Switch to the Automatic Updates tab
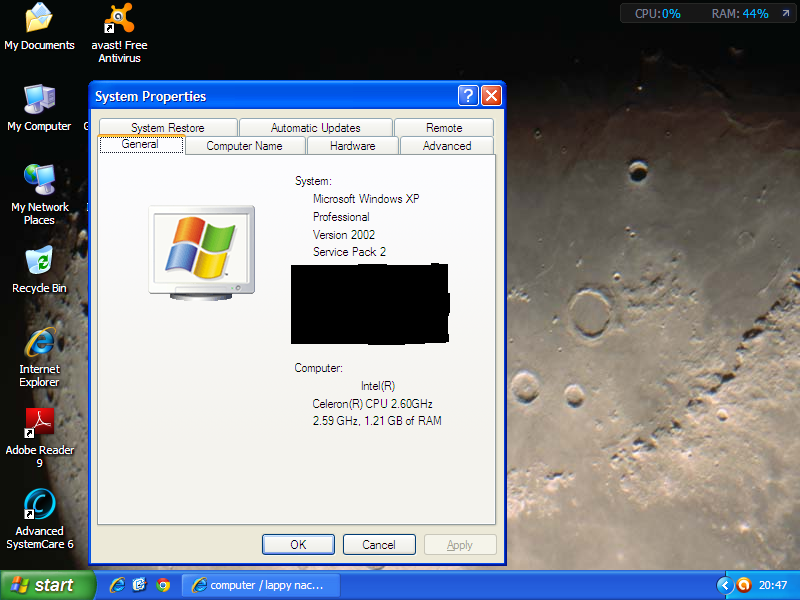The width and height of the screenshot is (800, 600). click(x=316, y=128)
